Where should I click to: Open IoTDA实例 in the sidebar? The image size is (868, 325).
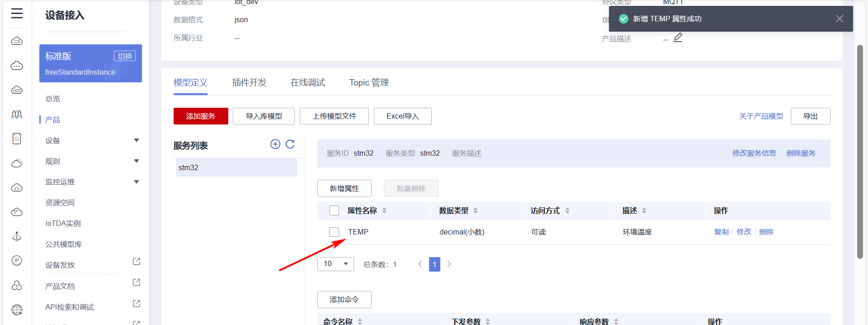pyautogui.click(x=63, y=223)
